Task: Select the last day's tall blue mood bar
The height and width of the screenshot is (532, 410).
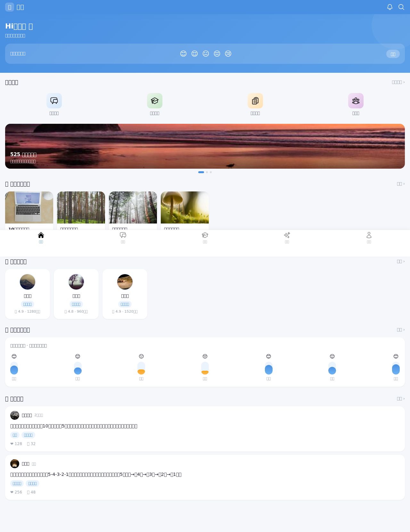Action: (396, 368)
